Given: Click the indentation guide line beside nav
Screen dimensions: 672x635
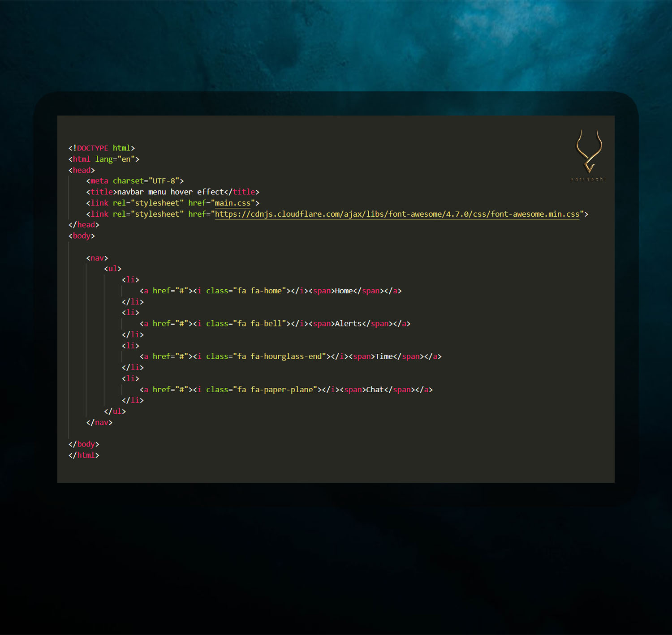Looking at the screenshot, I should (x=86, y=336).
